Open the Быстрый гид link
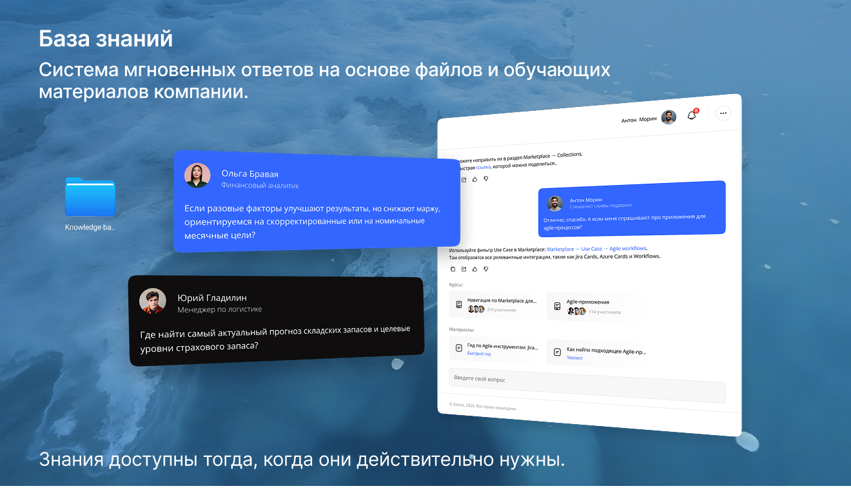This screenshot has height=504, width=851. pyautogui.click(x=479, y=353)
